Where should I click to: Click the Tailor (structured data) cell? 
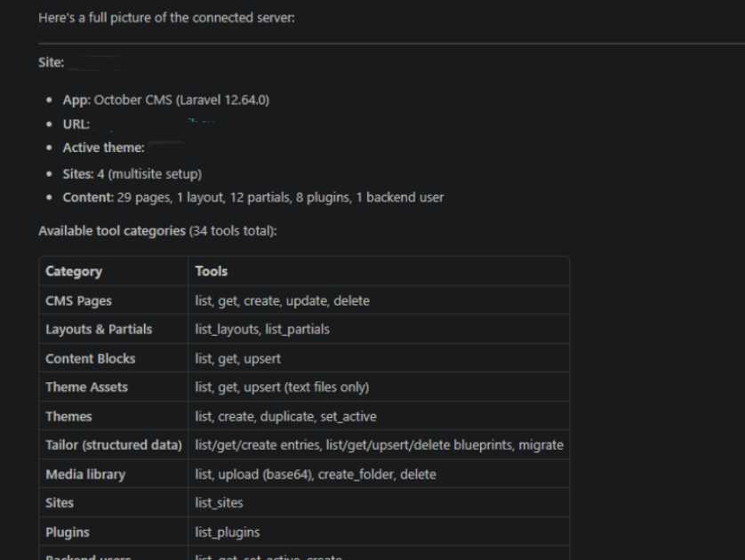click(x=114, y=445)
